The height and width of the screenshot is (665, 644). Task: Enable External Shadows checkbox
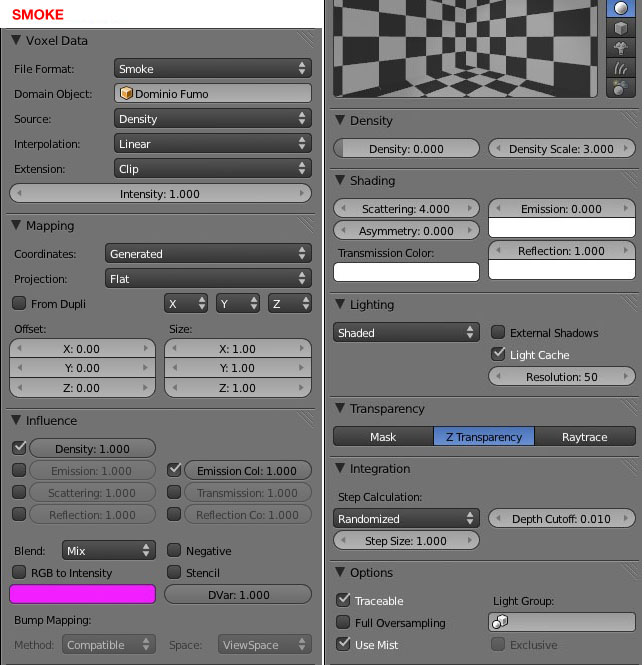[498, 332]
